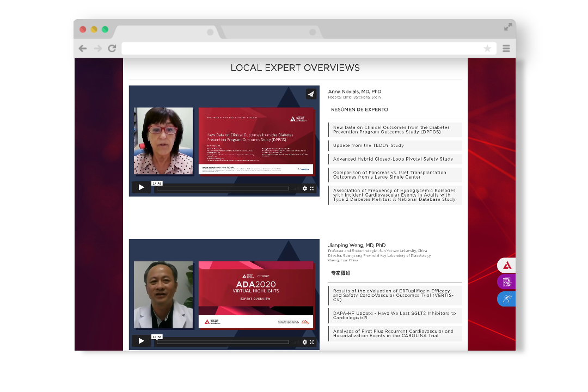Enter fullscreen on Anna Novials video
Viewport: 588px width, 392px height.
312,188
